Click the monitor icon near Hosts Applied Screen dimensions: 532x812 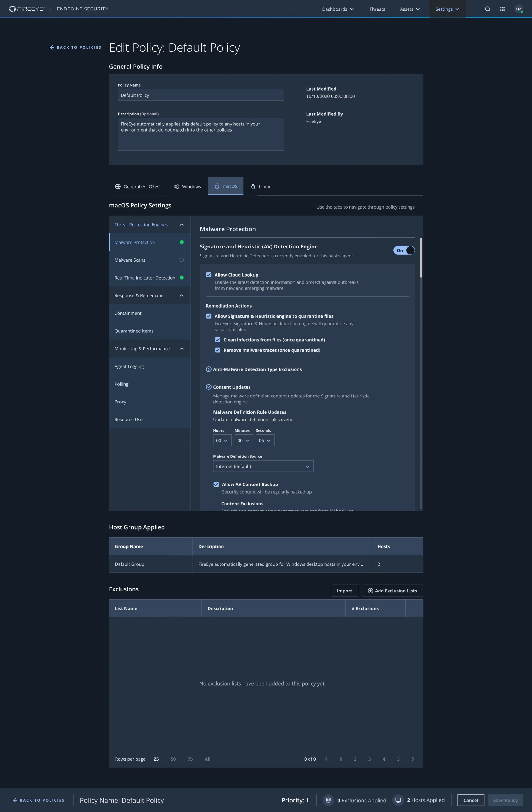(398, 800)
